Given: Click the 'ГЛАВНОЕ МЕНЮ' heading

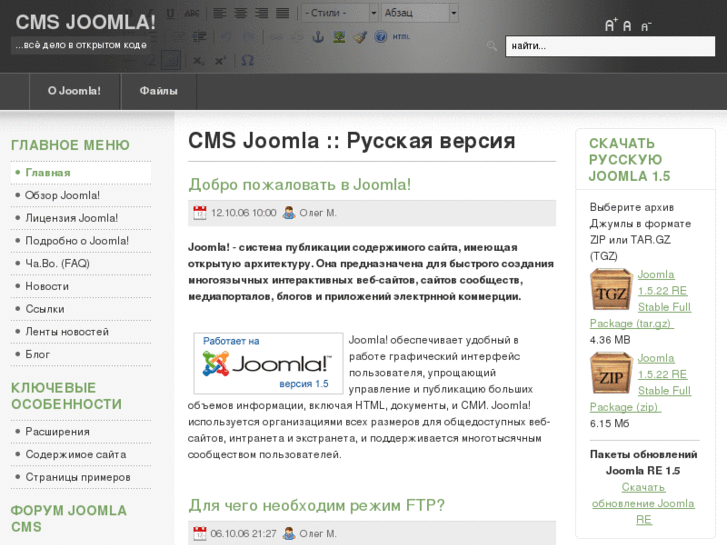Looking at the screenshot, I should coord(70,145).
